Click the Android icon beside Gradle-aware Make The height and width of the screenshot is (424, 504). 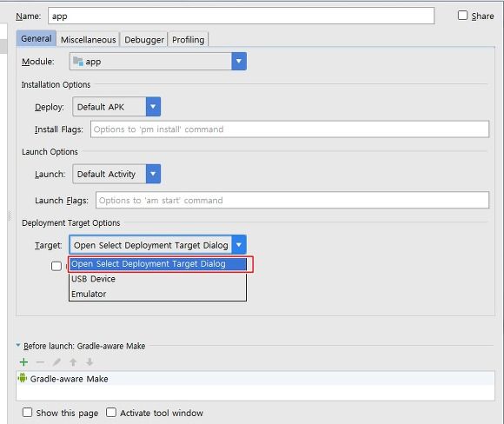click(x=23, y=378)
